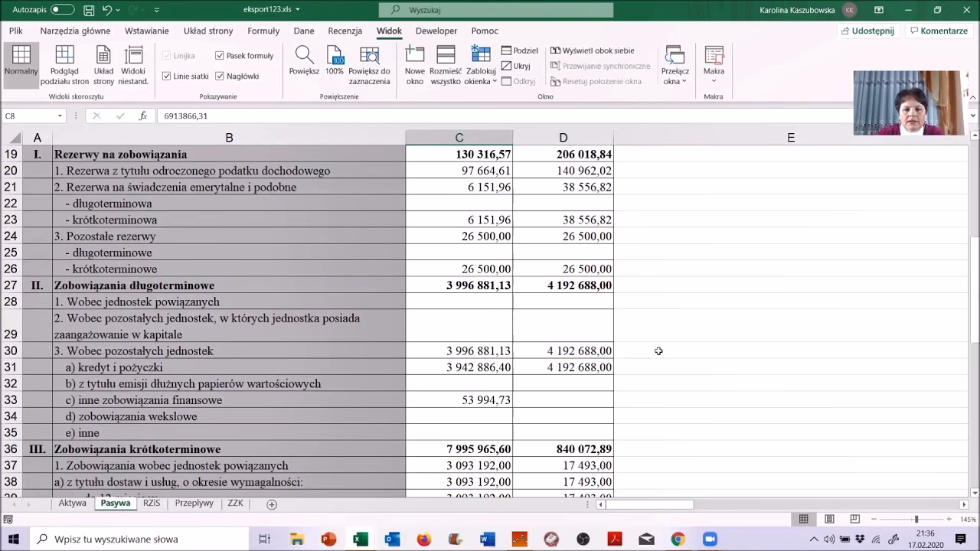This screenshot has height=551, width=980.
Task: Select Układ strony view icon
Action: point(103,56)
